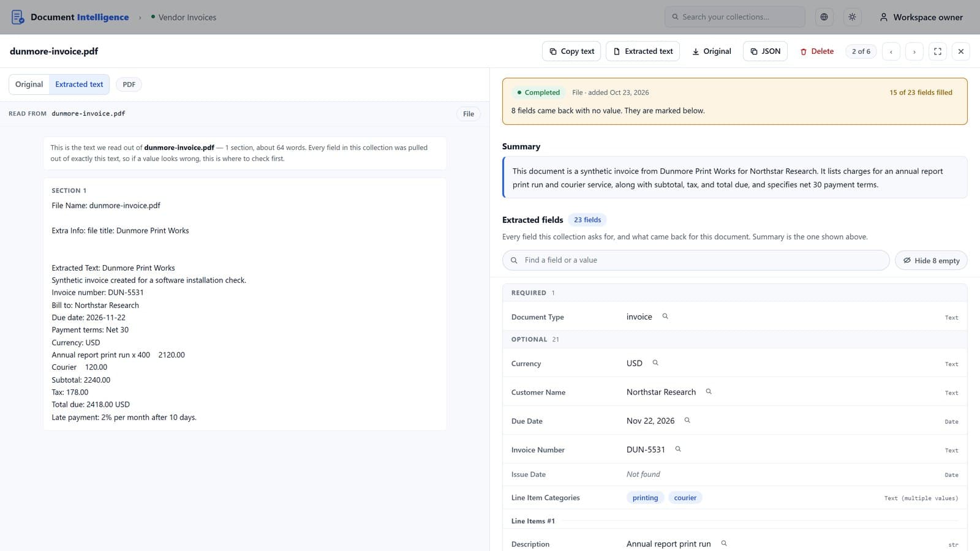Image resolution: width=980 pixels, height=551 pixels.
Task: Switch to the Original tab
Action: [29, 84]
